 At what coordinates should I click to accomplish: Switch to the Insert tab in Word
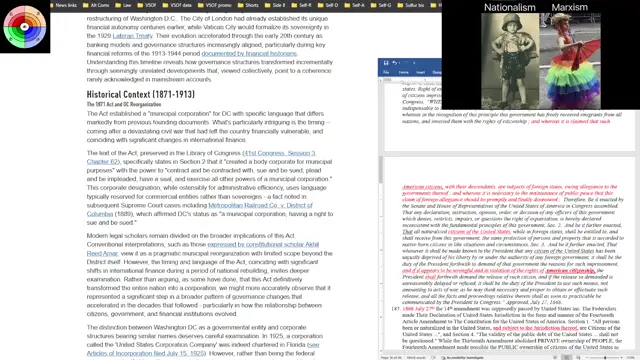420,72
